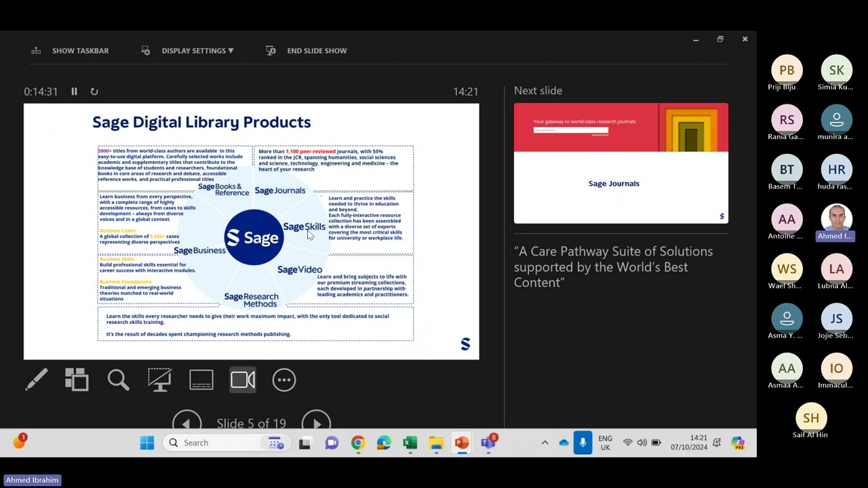Activate the Zoom into slide magnifier
The image size is (868, 488).
119,380
